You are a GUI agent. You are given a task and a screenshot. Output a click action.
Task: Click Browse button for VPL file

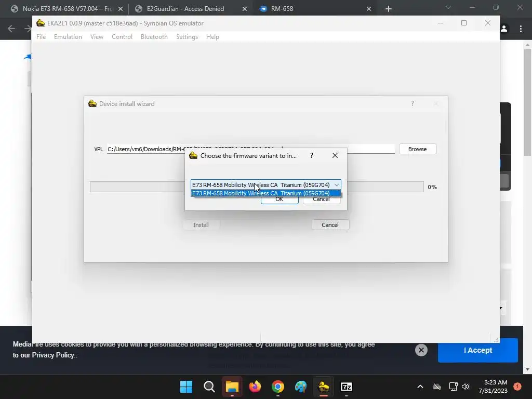pos(418,149)
